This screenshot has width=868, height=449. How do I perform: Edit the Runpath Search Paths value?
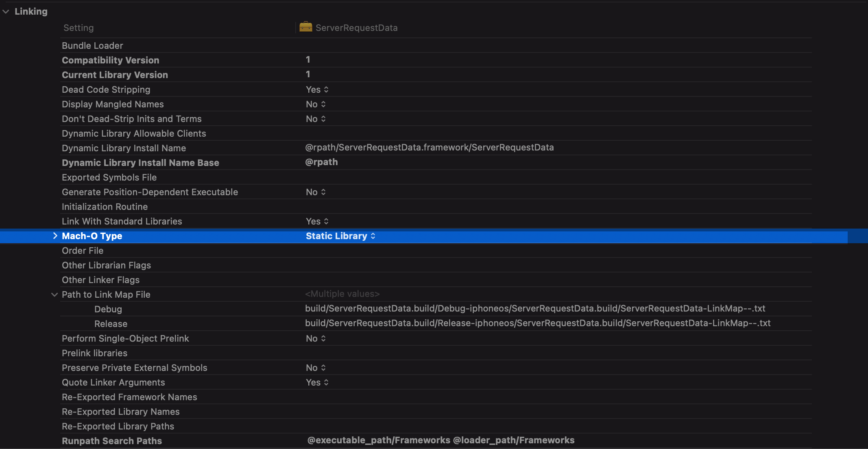tap(441, 440)
